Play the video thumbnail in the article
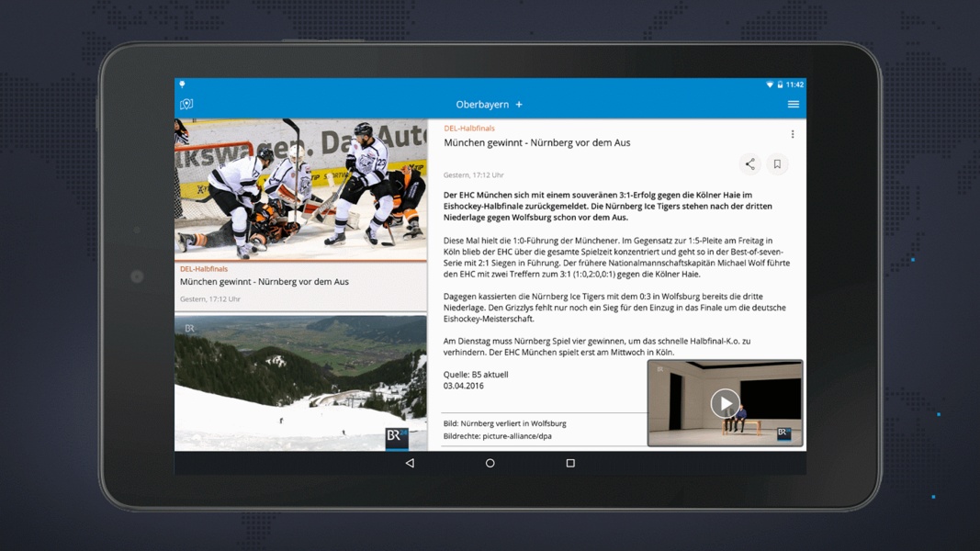 tap(725, 403)
